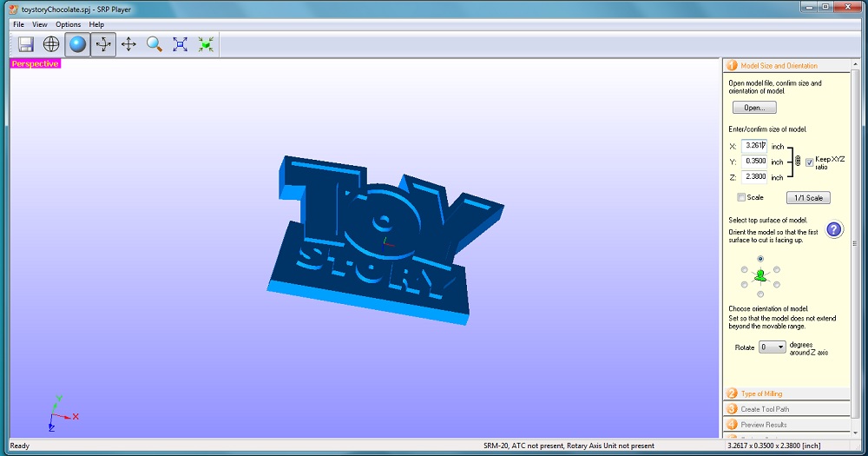The width and height of the screenshot is (868, 456).
Task: Open the purple question mark help icon
Action: click(x=835, y=229)
